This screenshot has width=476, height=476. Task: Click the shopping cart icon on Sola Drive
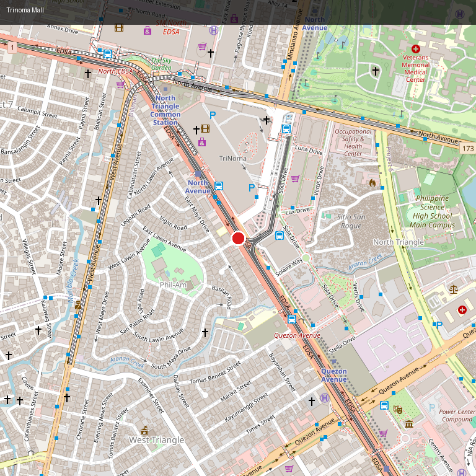coord(296,178)
